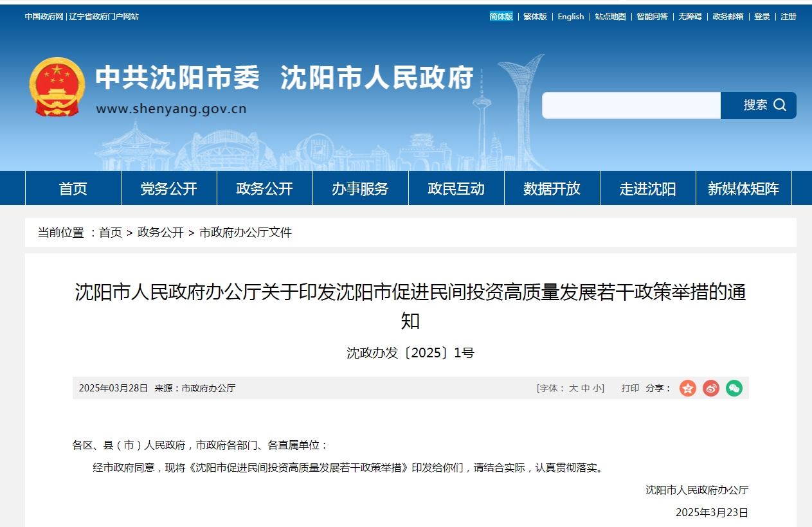
Task: Select 新媒体矩阵 in the navigation bar
Action: 743,188
